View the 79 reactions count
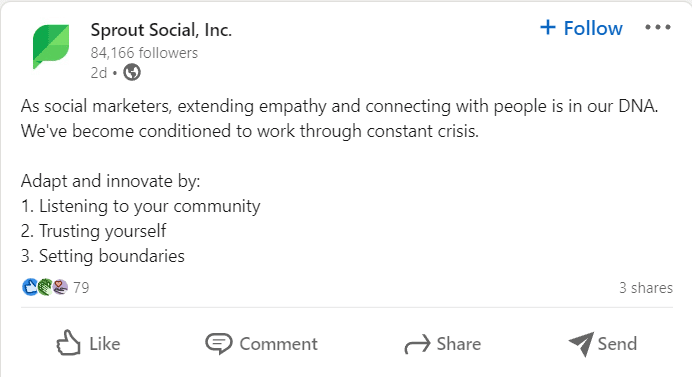Screen dimensions: 692x377 pos(81,288)
